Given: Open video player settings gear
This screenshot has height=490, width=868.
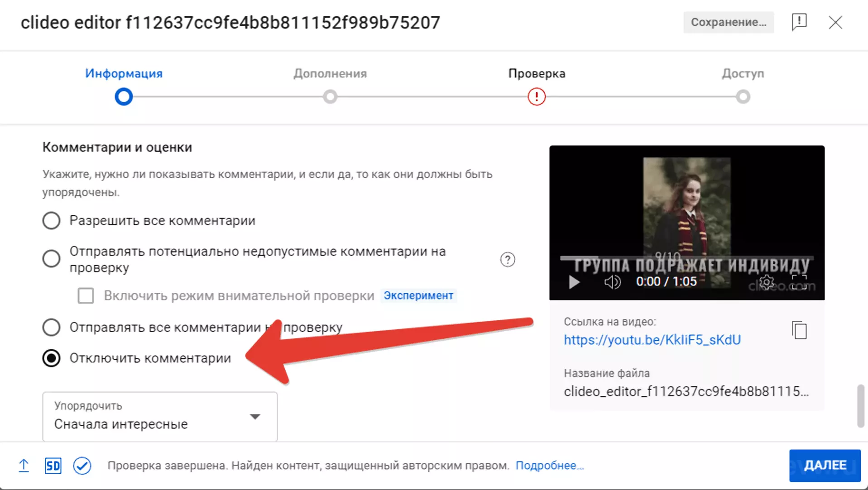Looking at the screenshot, I should (x=766, y=282).
